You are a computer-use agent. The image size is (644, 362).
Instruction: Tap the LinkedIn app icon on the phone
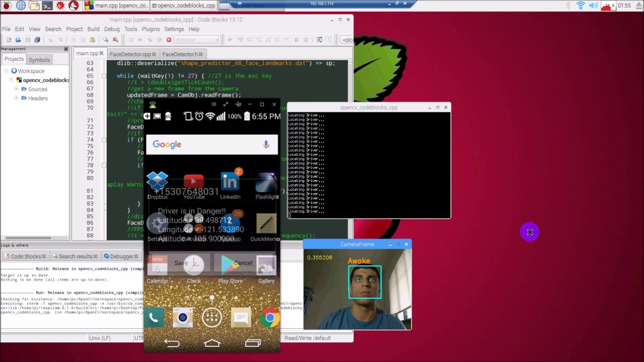pos(230,185)
